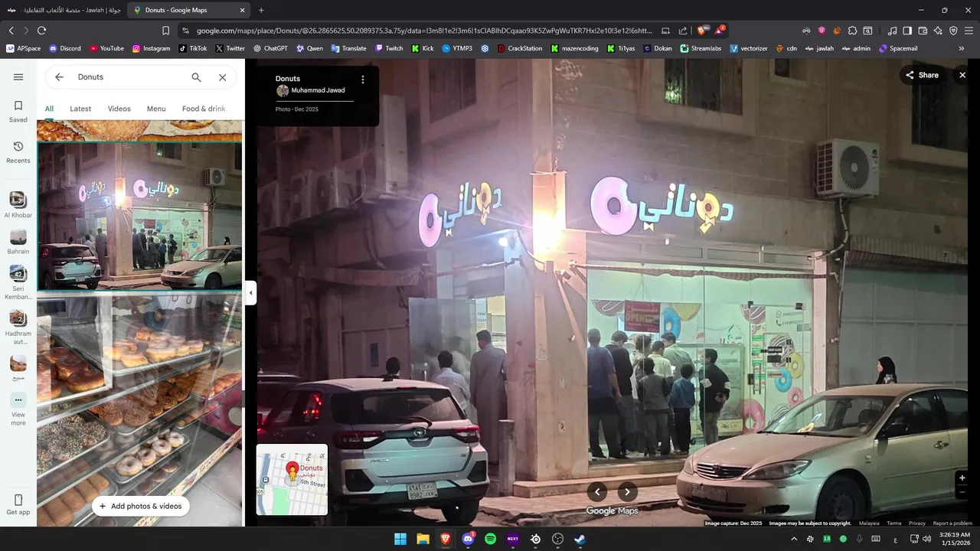Click View more in sidebar

(18, 409)
